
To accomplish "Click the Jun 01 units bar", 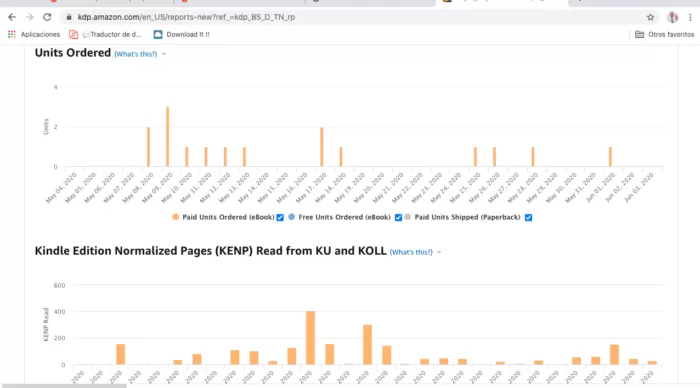I will 610,157.
